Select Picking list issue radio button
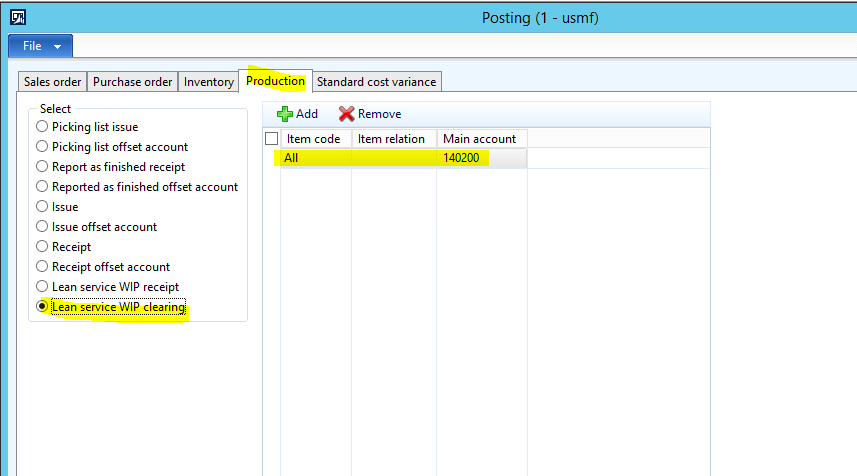Viewport: 857px width, 476px height. (42, 127)
